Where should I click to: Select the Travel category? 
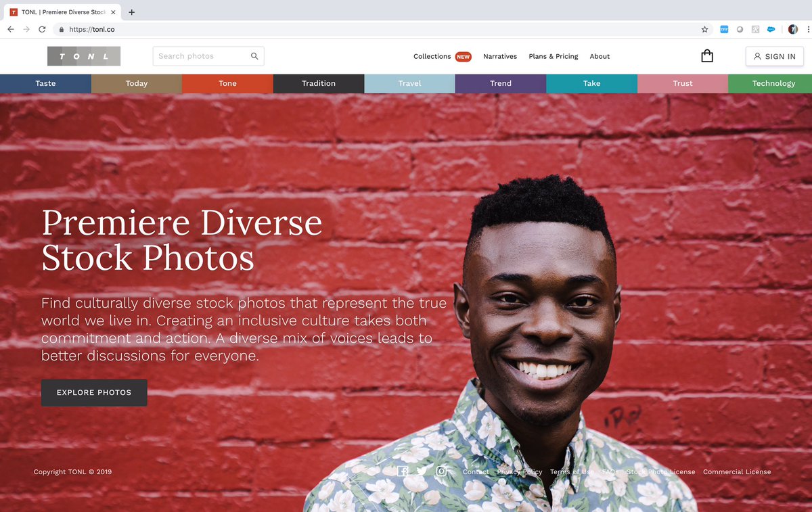coord(409,83)
